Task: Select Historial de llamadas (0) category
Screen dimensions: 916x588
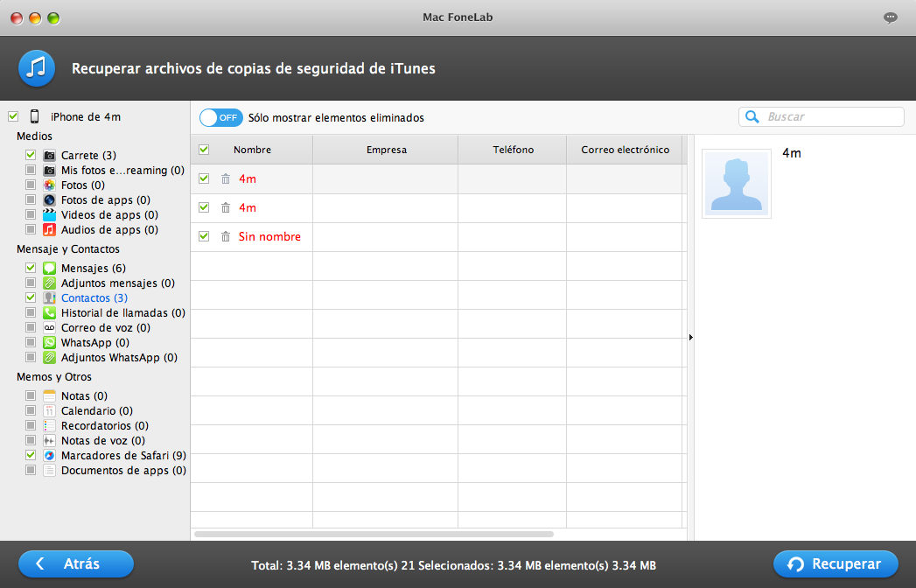Action: coord(123,312)
